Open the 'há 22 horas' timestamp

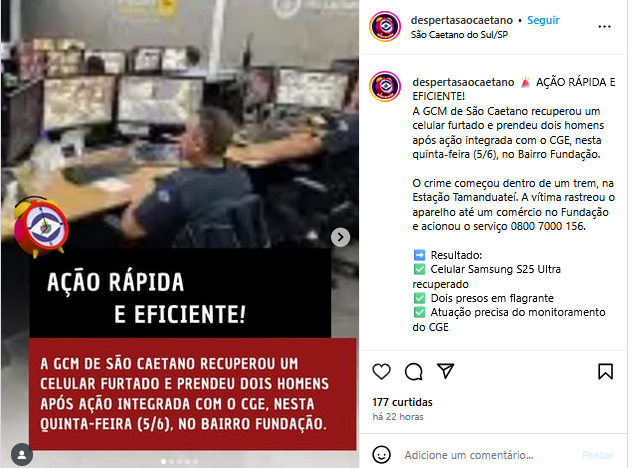398,417
